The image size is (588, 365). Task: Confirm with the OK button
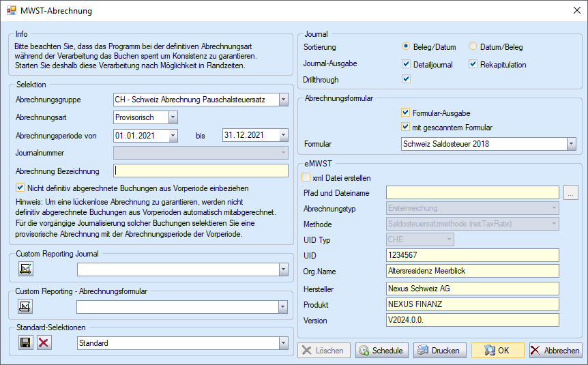tap(497, 351)
